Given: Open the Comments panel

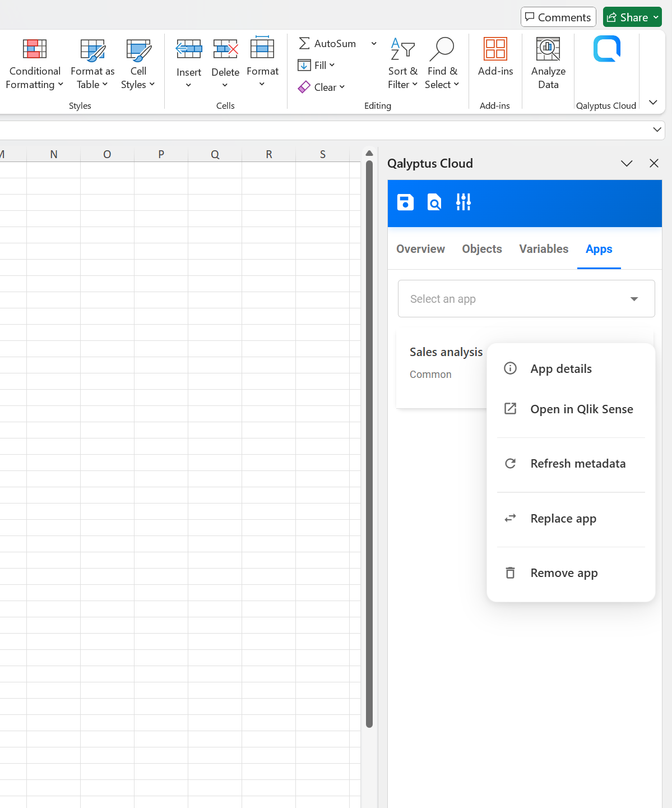Looking at the screenshot, I should point(558,17).
